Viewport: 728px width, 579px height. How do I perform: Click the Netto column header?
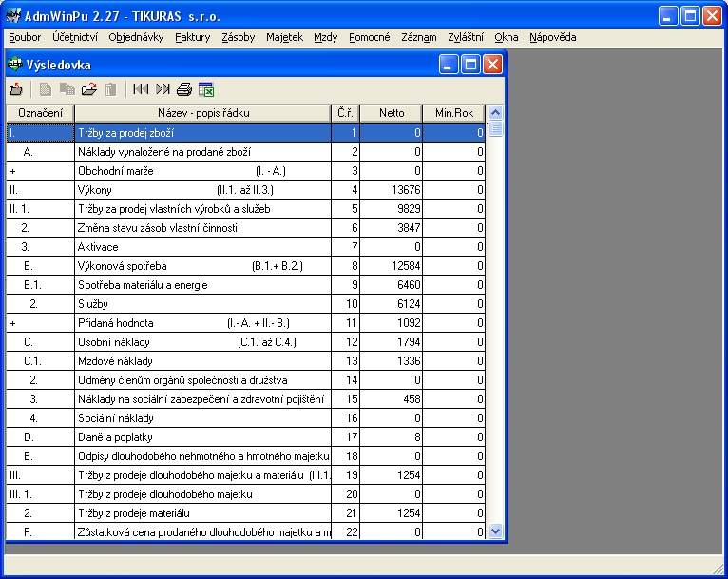pos(391,113)
